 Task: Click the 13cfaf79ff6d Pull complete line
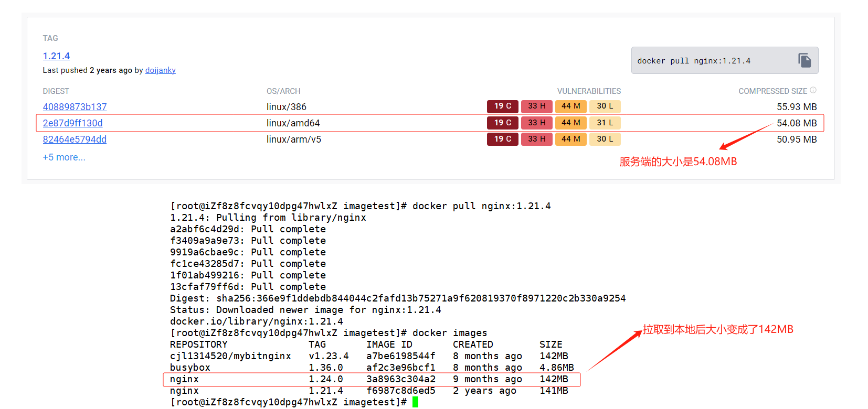[248, 287]
